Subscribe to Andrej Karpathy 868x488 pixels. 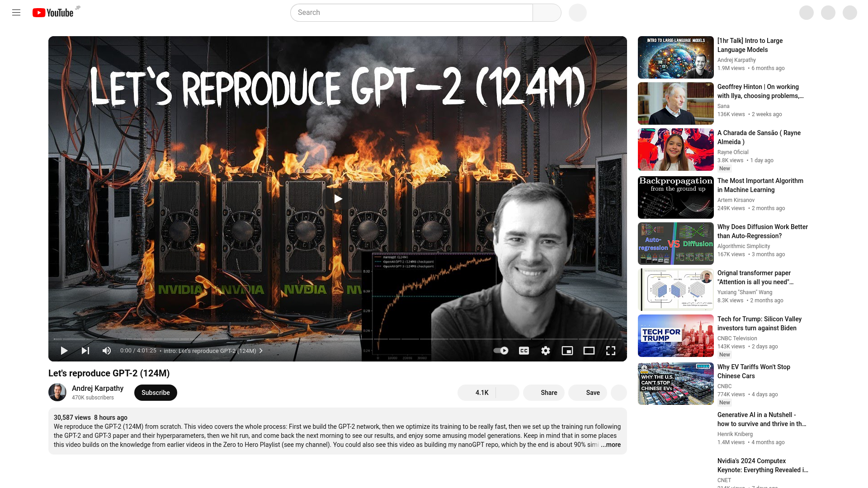tap(156, 393)
